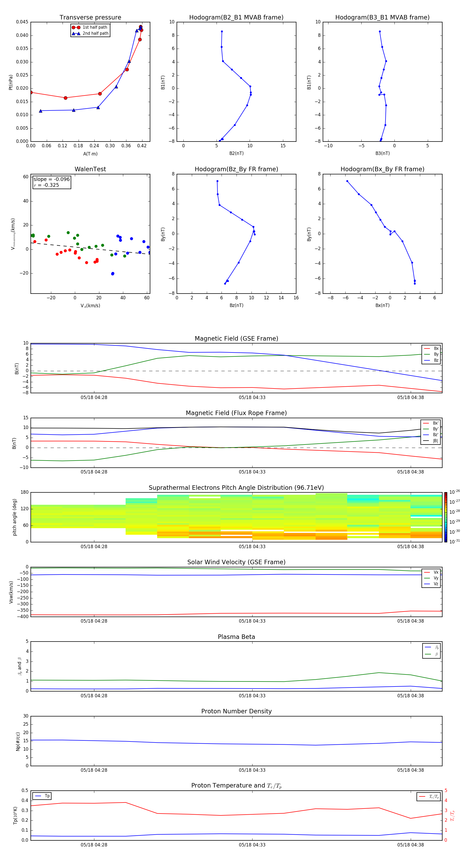Click the 'Tp(10^6K)' axis label
The height and width of the screenshot is (868, 473).
tap(15, 815)
